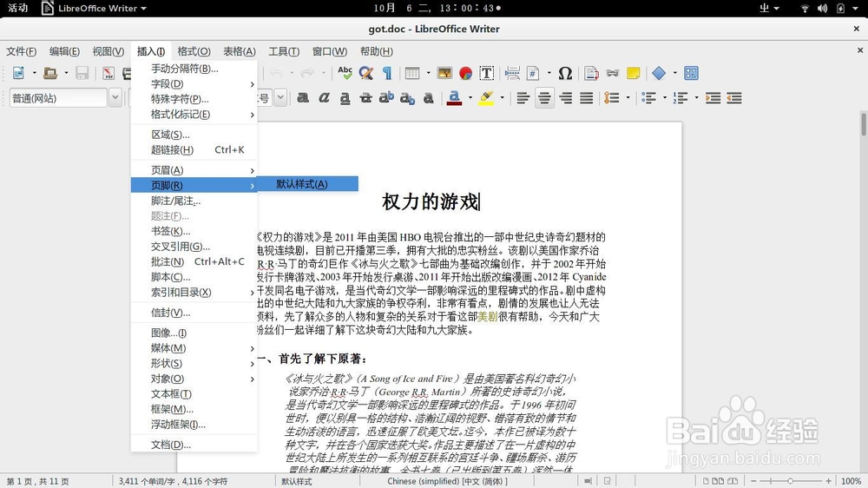The width and height of the screenshot is (868, 488).
Task: Open the folder (Open file) icon
Action: pos(50,73)
